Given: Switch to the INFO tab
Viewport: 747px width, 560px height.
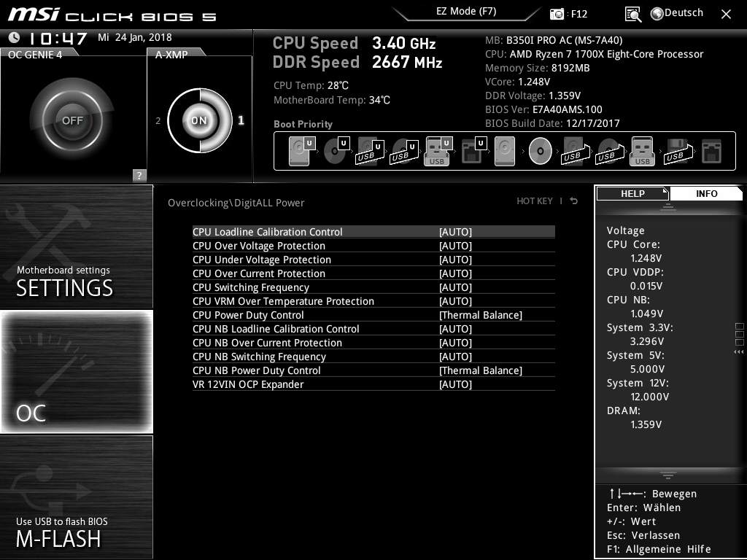Looking at the screenshot, I should pyautogui.click(x=706, y=193).
